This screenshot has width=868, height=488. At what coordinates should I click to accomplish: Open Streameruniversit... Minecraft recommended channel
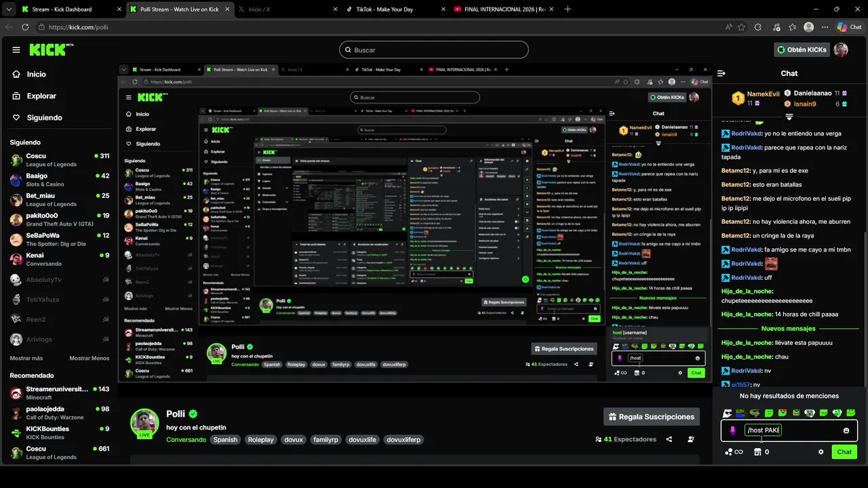(60, 393)
